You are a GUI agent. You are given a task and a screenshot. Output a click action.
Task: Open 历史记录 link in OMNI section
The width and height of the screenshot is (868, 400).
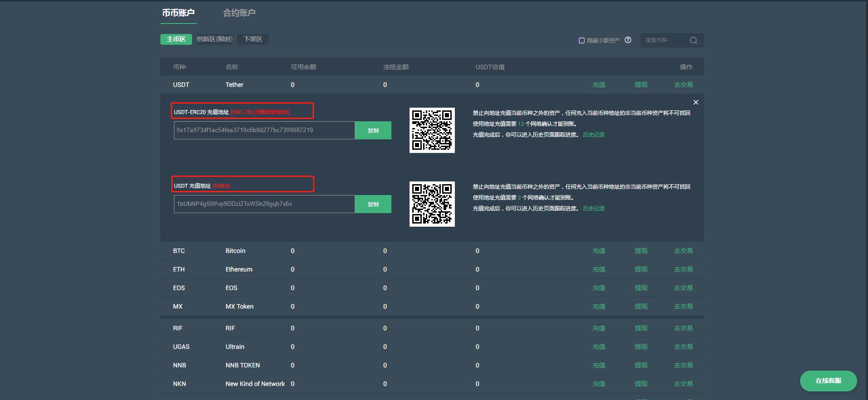tap(594, 209)
